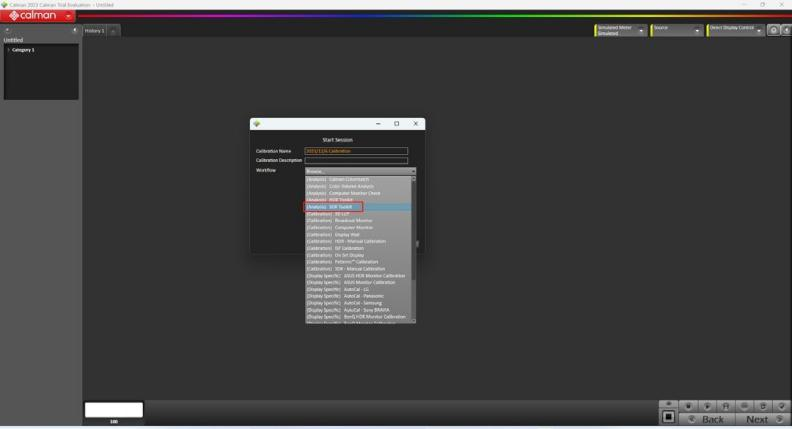The image size is (792, 429).
Task: Click the white 100 pattern swatch
Action: (114, 410)
